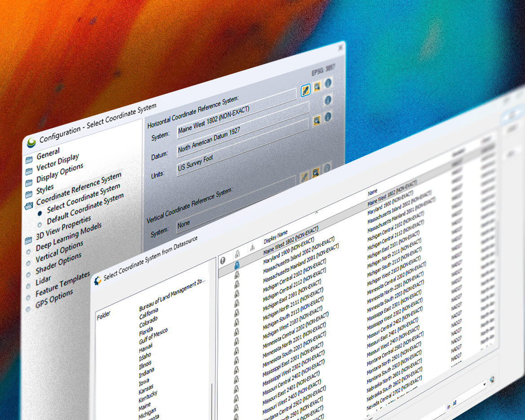Click the folder icon beside Display Options
Viewport: 525px width, 420px height.
[x=29, y=183]
